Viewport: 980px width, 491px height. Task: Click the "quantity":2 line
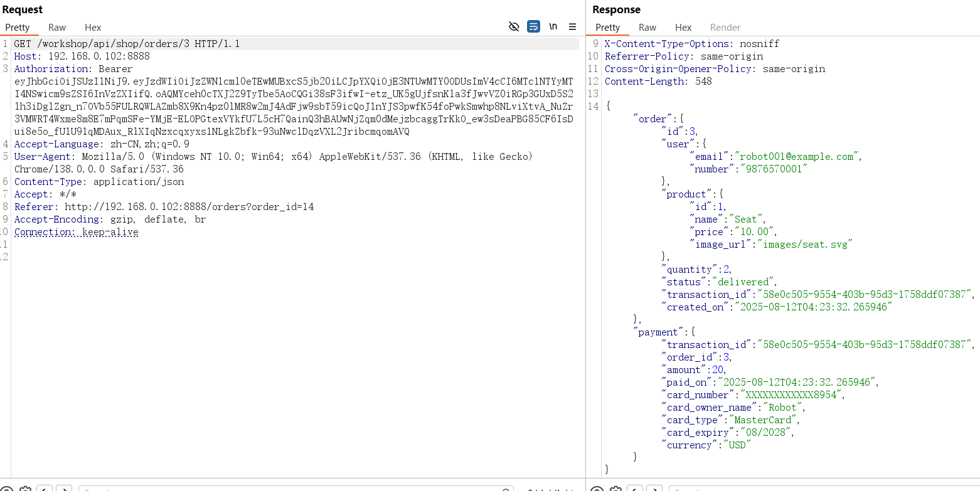pyautogui.click(x=696, y=270)
